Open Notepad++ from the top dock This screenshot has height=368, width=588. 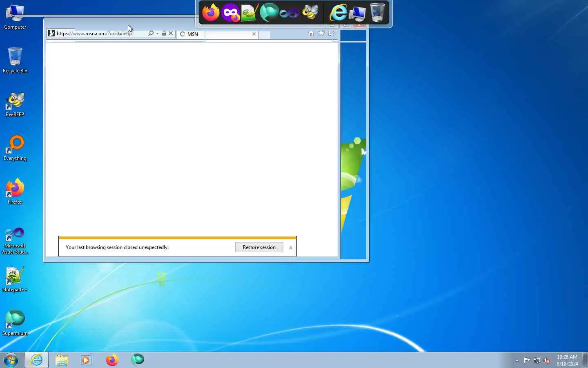pos(249,13)
